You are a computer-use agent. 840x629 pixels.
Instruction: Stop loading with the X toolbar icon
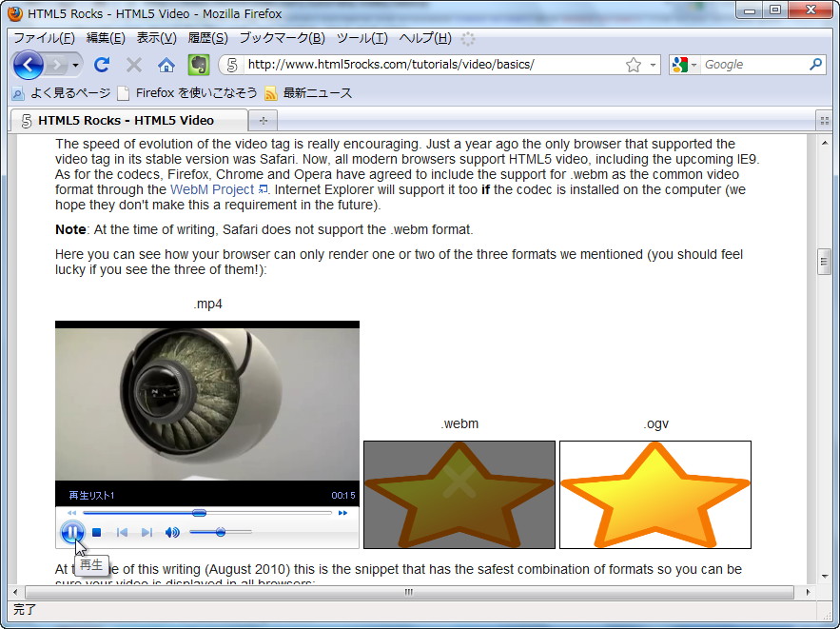(132, 65)
